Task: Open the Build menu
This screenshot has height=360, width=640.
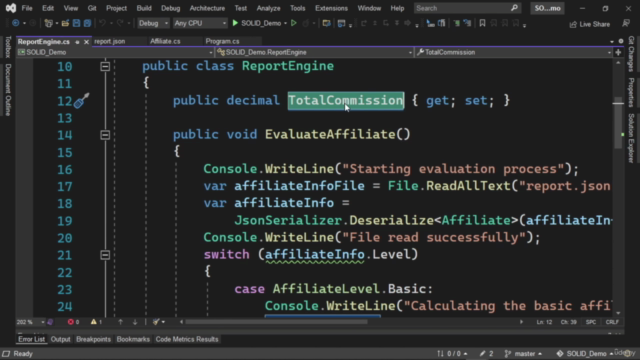Action: tap(144, 8)
